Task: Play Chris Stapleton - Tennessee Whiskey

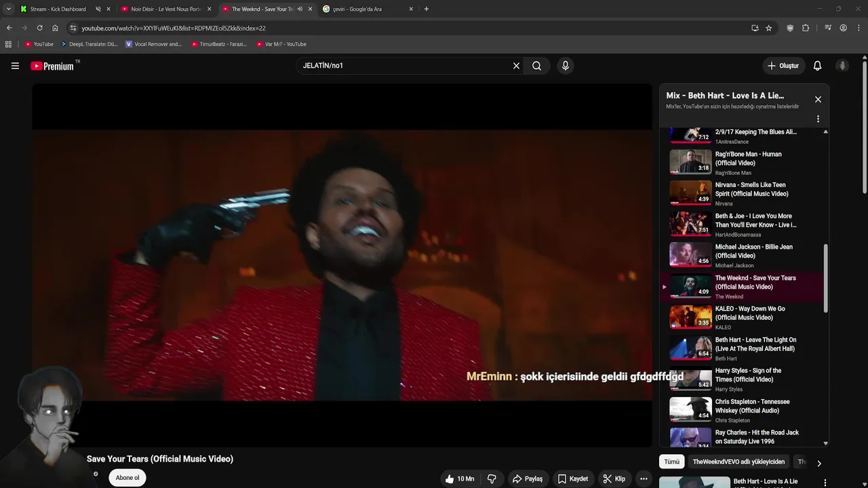Action: click(x=743, y=410)
